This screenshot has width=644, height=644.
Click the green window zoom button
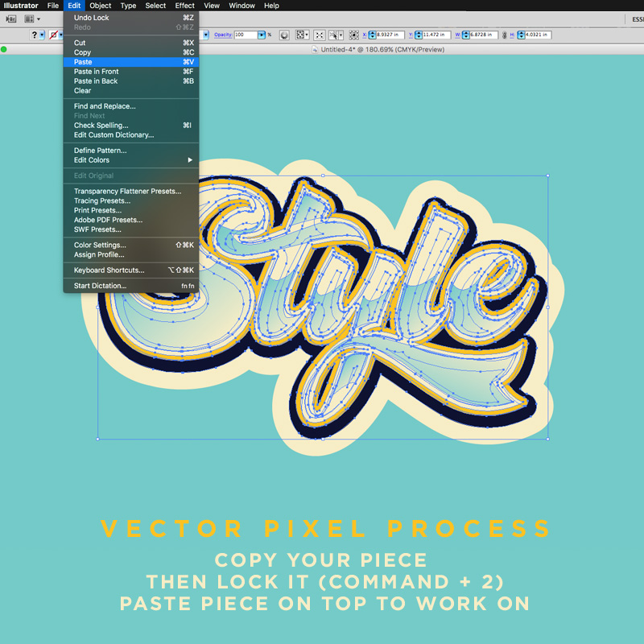4,49
